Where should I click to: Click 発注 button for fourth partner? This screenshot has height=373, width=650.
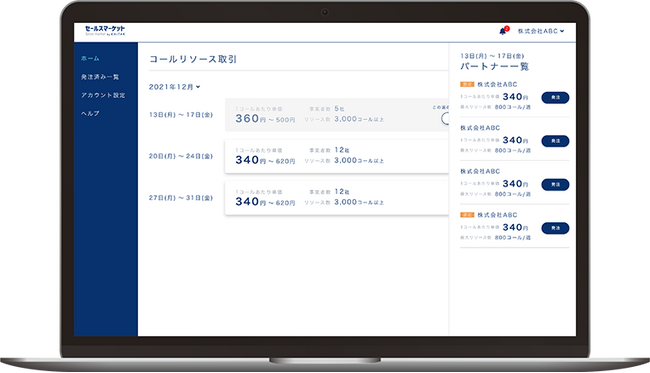click(x=555, y=228)
